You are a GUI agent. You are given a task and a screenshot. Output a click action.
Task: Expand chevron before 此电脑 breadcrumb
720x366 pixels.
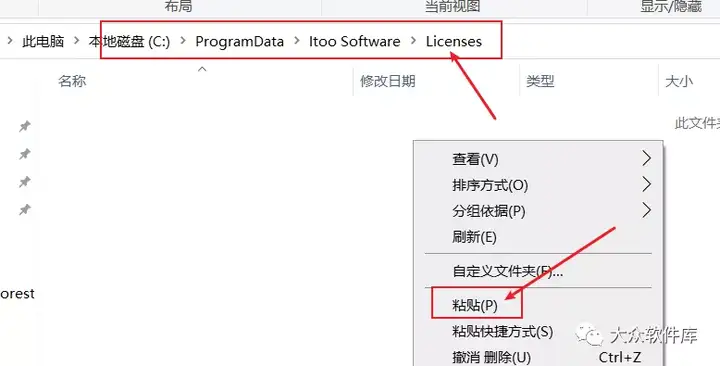point(10,41)
